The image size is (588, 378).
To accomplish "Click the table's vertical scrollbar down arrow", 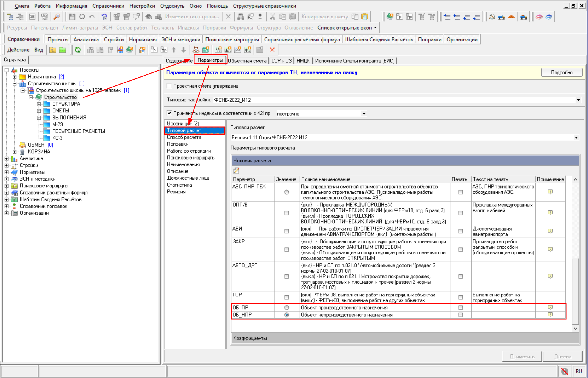I will (575, 329).
